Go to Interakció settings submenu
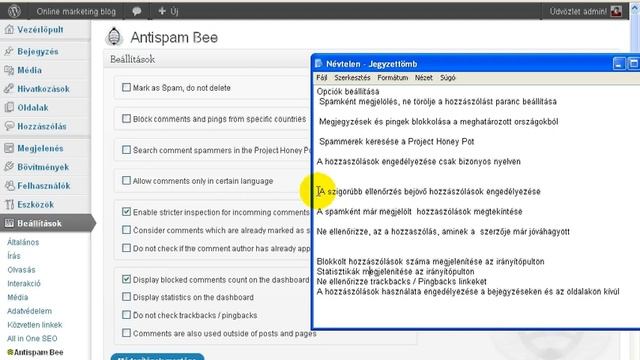Image resolution: width=640 pixels, height=360 pixels. point(24,283)
